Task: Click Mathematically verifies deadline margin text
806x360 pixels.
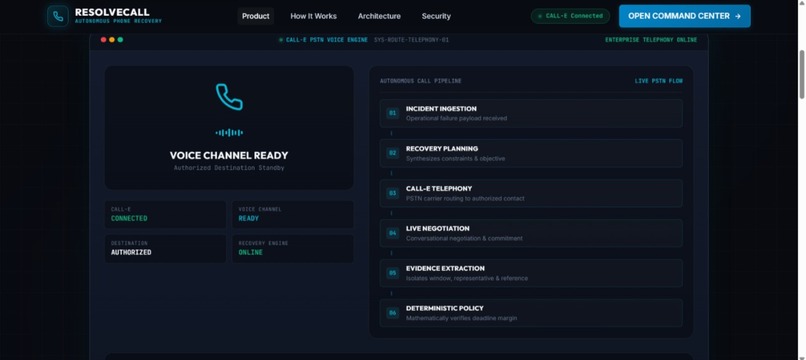Action: pos(462,318)
